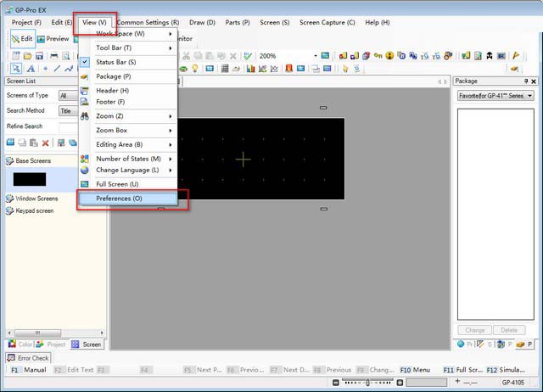Image resolution: width=543 pixels, height=392 pixels.
Task: Expand the Zoom (Z) submenu
Action: 128,116
